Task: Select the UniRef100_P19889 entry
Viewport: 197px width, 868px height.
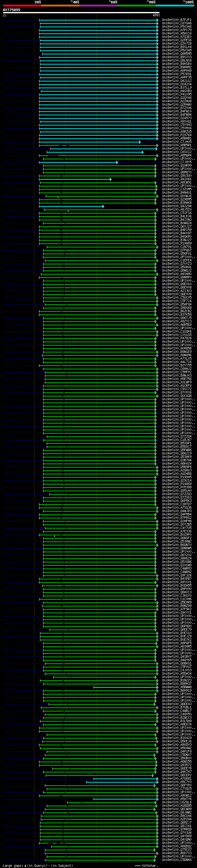Action: [176, 243]
